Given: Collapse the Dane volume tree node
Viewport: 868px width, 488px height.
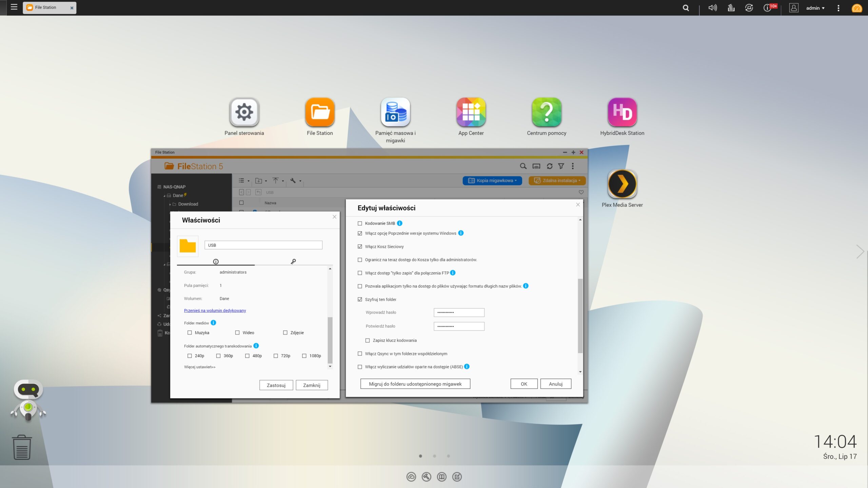Looking at the screenshot, I should coord(164,196).
